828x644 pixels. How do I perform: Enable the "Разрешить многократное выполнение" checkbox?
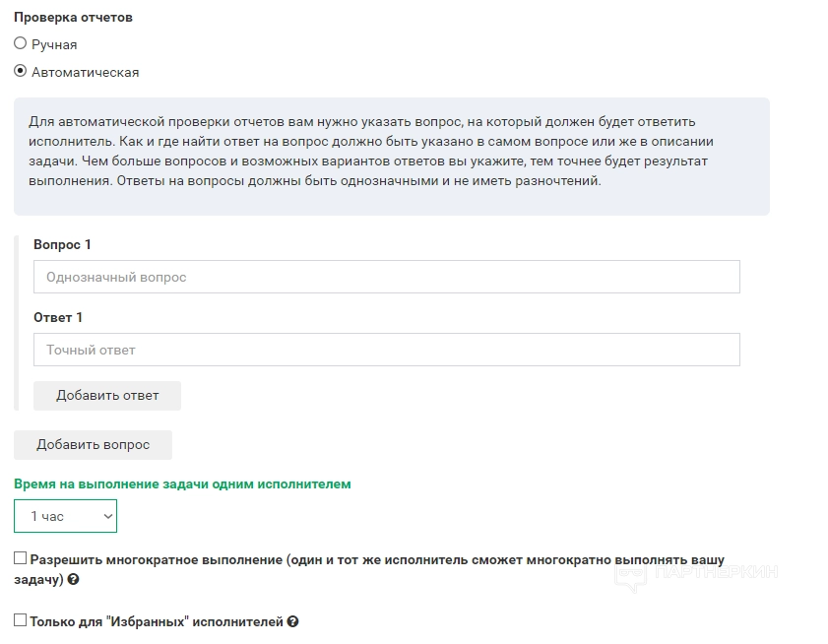[x=21, y=558]
